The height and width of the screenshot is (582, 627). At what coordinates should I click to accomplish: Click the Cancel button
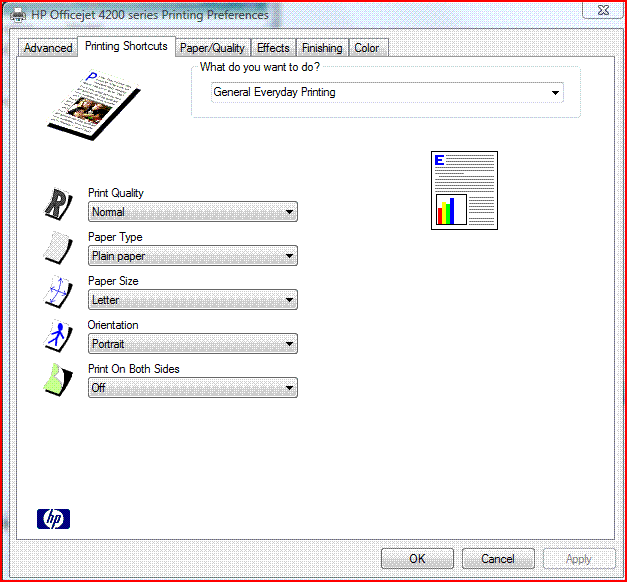click(x=498, y=558)
